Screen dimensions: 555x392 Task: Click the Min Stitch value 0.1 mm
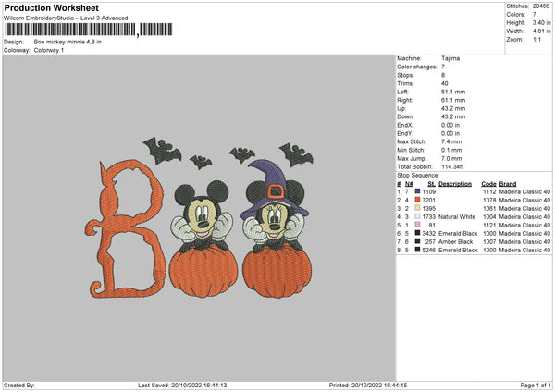(x=451, y=150)
